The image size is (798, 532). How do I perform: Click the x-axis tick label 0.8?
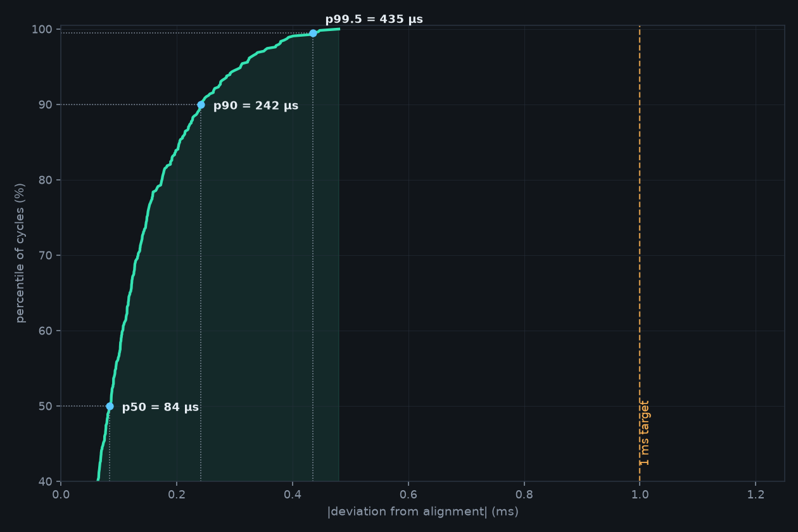(x=524, y=494)
